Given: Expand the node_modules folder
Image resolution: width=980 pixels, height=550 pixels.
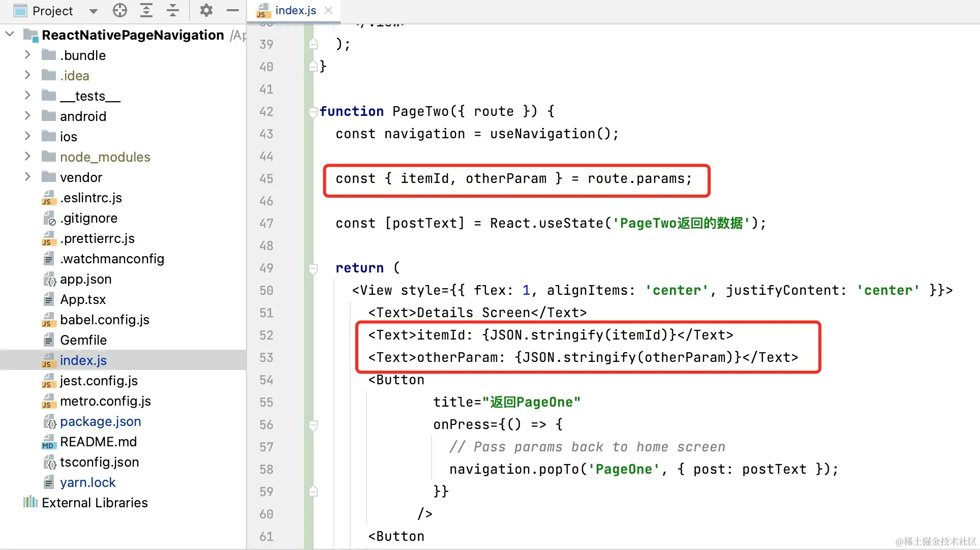Looking at the screenshot, I should click(28, 157).
